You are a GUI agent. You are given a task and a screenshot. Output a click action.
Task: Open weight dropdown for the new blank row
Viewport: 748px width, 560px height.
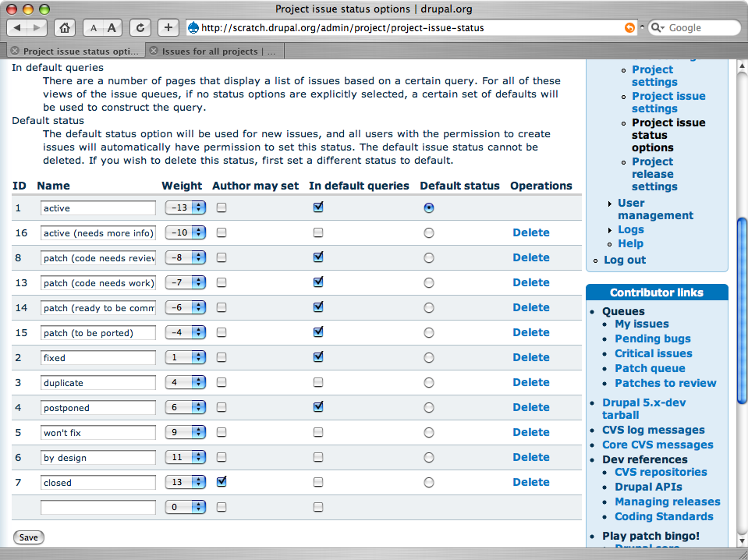click(x=186, y=507)
